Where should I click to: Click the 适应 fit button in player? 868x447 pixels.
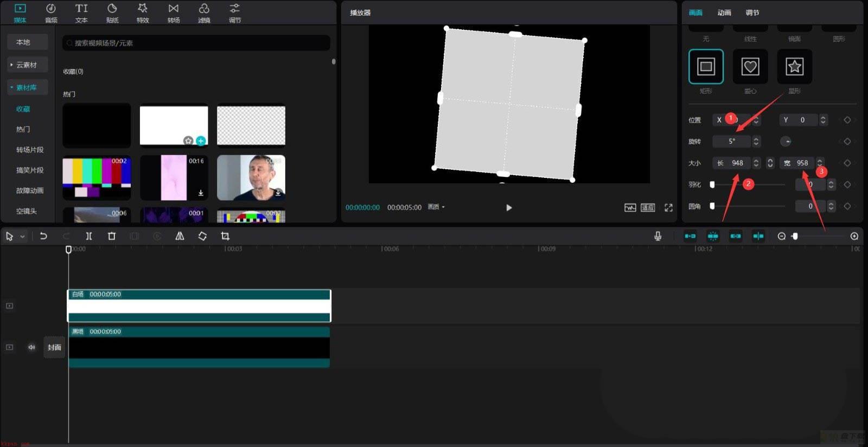tap(648, 208)
